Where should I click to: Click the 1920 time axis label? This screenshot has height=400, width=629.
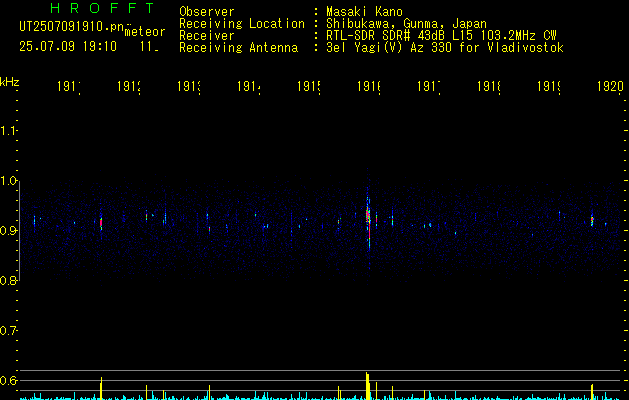coord(610,86)
